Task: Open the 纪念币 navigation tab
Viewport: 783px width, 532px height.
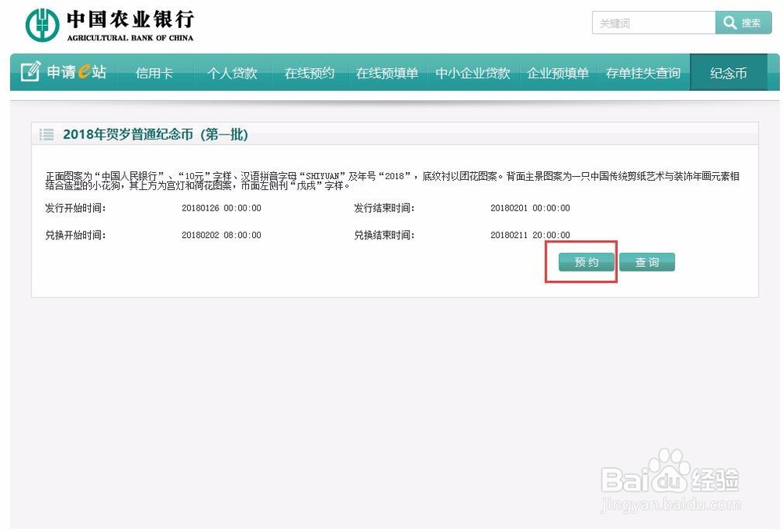Action: click(x=727, y=72)
